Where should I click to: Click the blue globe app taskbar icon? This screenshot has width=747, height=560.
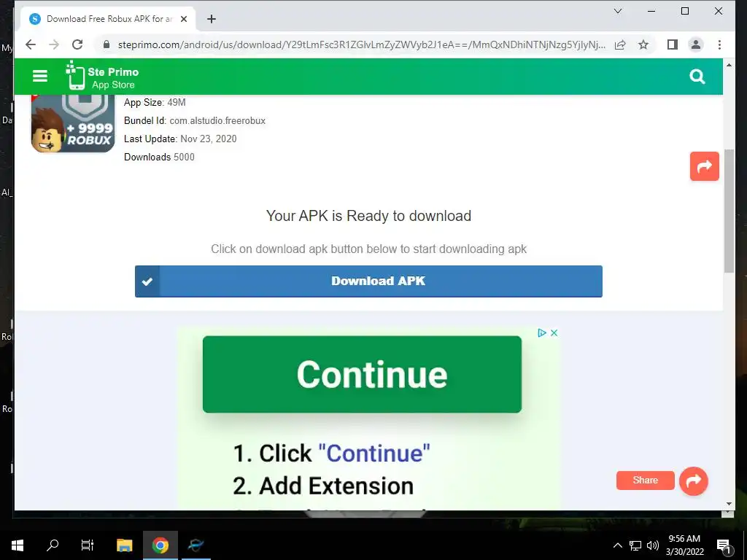[x=196, y=545]
